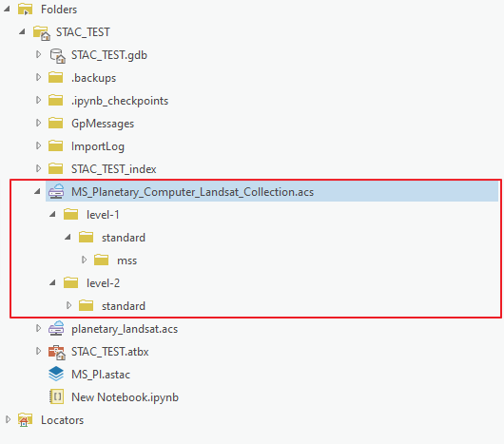This screenshot has width=504, height=444.
Task: Select the Folders label
Action: (59, 10)
